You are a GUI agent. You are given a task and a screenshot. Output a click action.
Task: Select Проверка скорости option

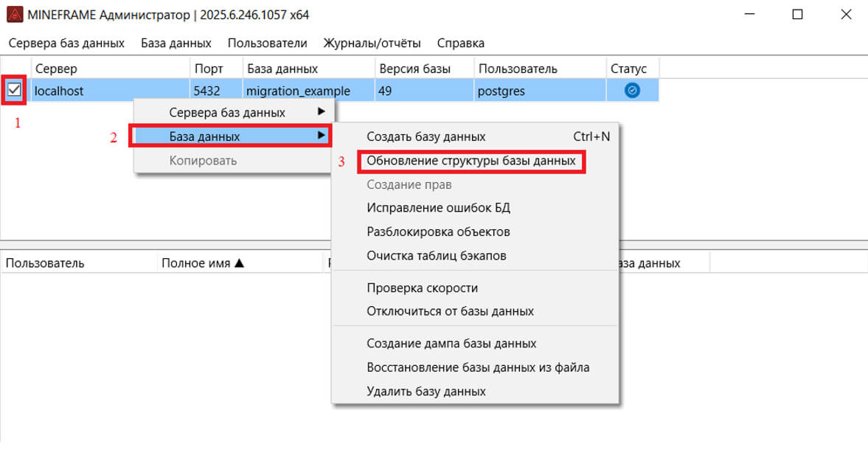(475, 288)
